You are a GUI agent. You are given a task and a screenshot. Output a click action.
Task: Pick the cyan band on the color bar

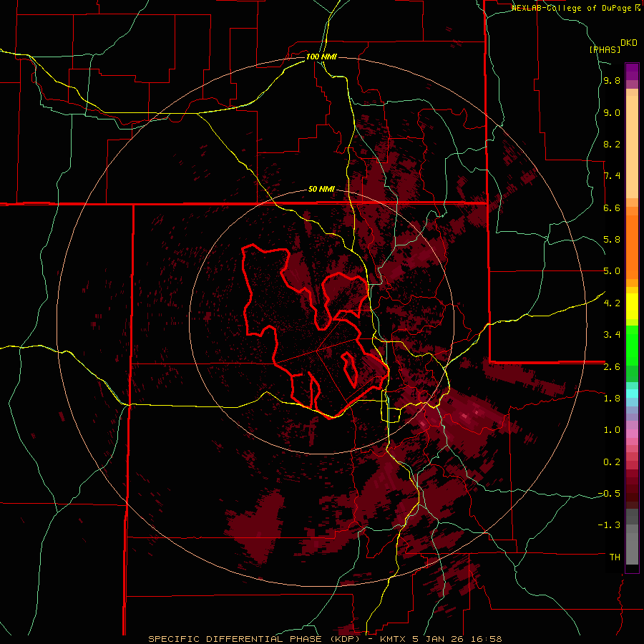pos(632,393)
